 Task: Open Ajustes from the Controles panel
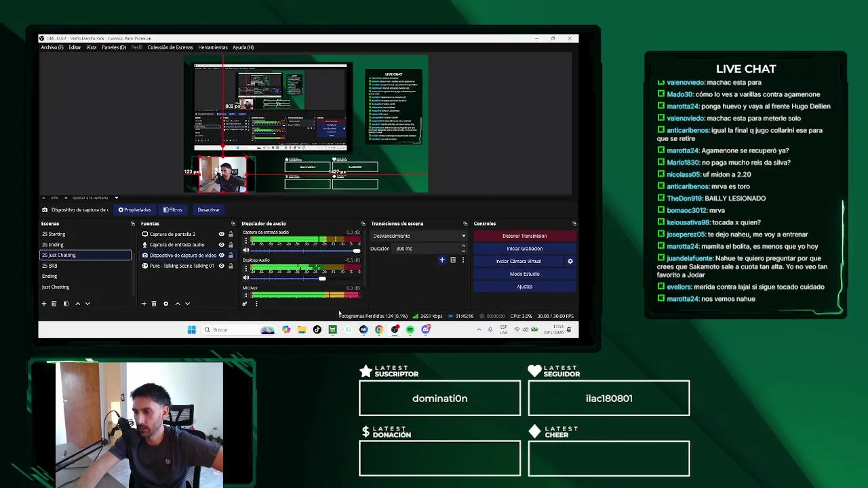524,287
